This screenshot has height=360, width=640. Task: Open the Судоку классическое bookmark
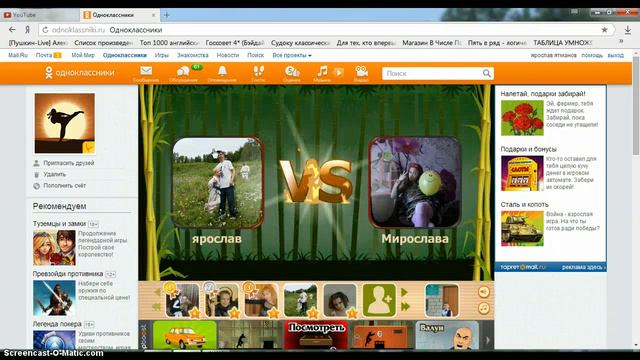click(300, 42)
